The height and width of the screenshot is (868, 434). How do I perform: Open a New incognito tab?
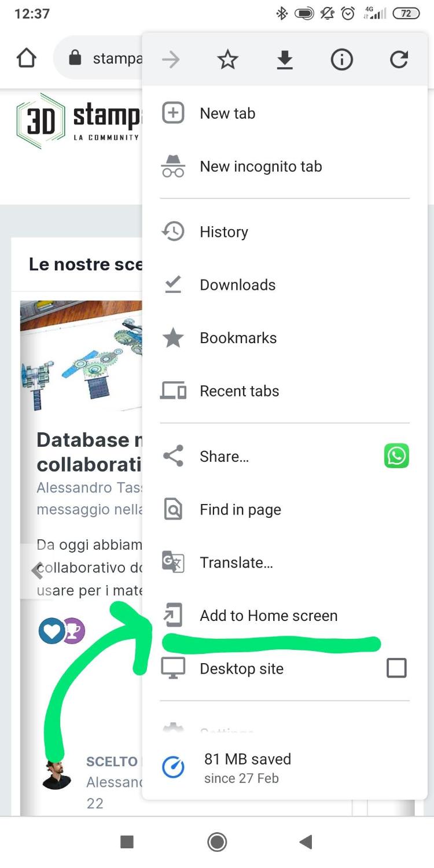click(260, 167)
